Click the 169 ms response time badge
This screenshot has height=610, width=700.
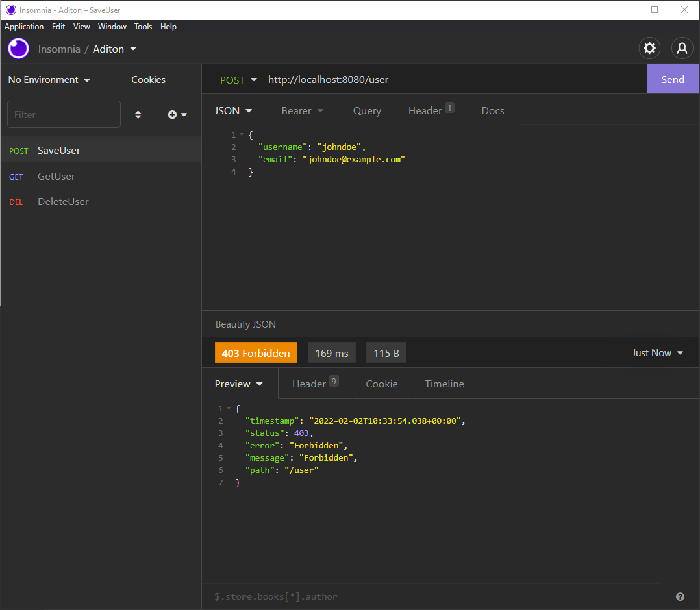pos(332,353)
